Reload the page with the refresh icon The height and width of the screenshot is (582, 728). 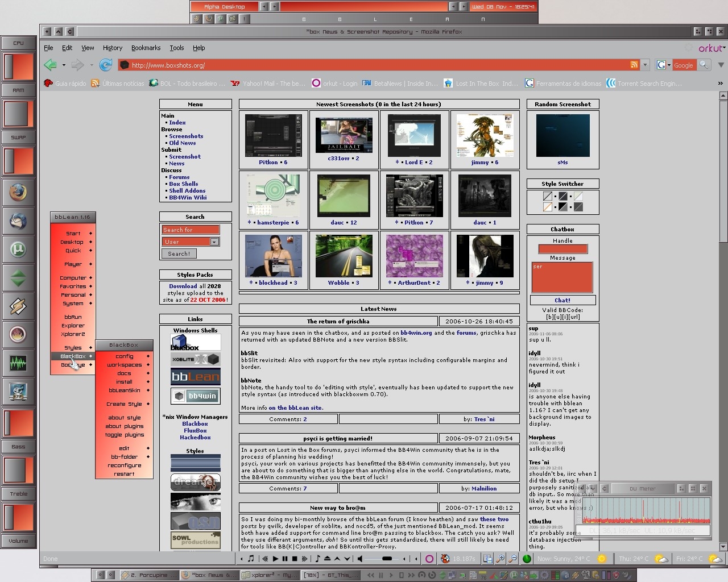coord(106,65)
